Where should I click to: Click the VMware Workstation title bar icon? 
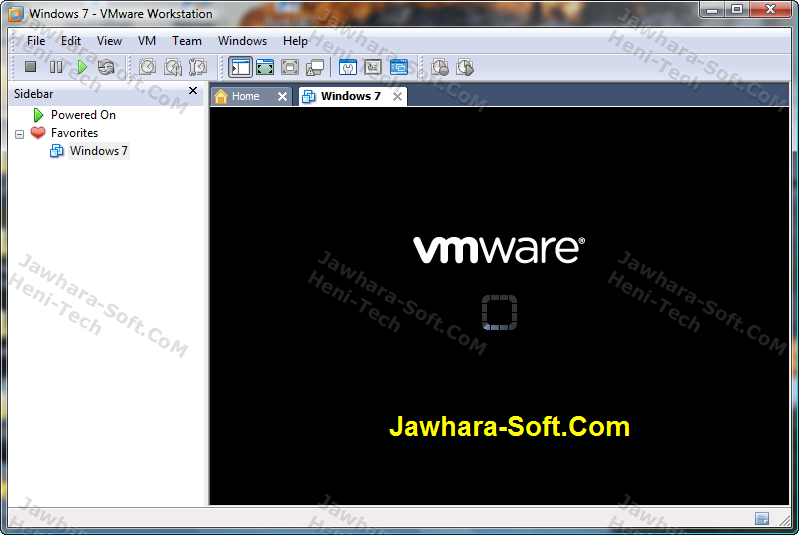[16, 14]
